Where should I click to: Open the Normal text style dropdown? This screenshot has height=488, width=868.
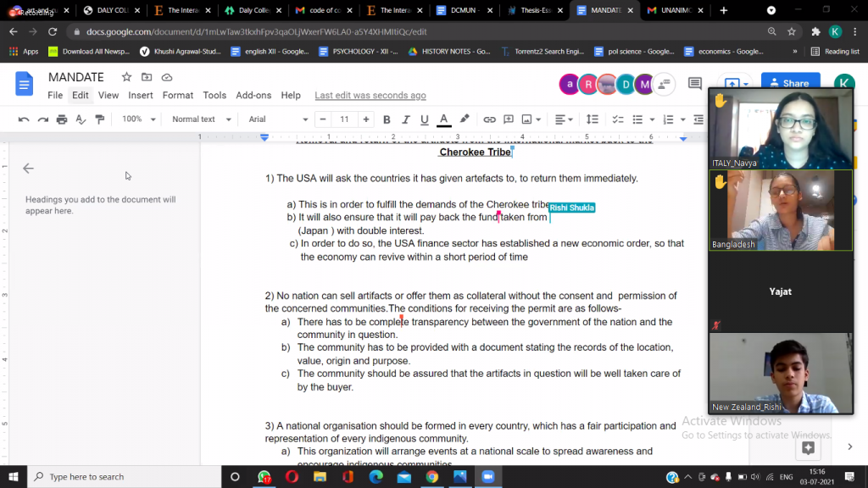[x=201, y=119]
